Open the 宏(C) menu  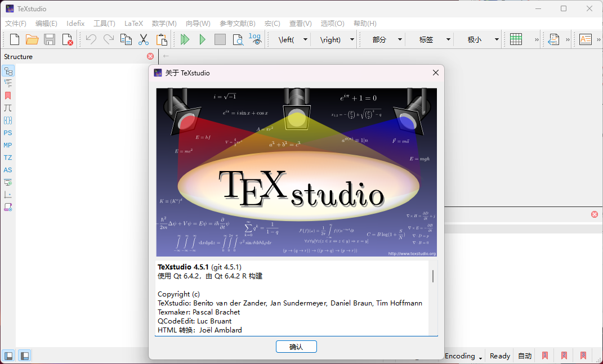tap(273, 24)
